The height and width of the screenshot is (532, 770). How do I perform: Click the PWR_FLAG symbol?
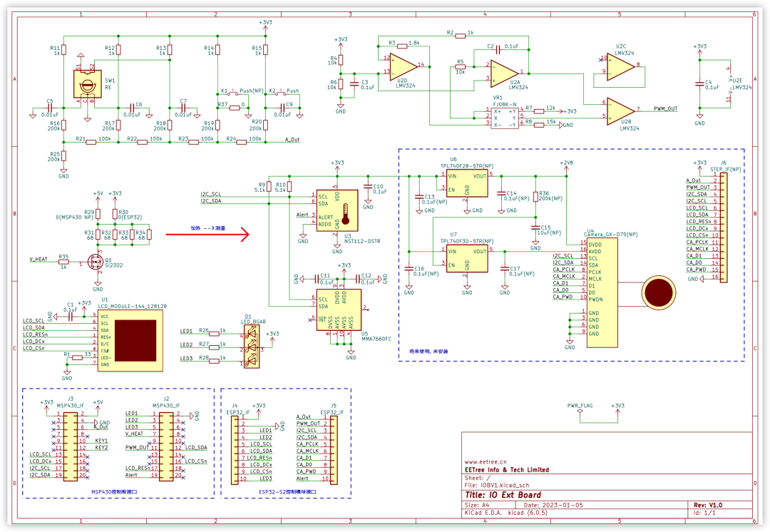click(x=580, y=411)
